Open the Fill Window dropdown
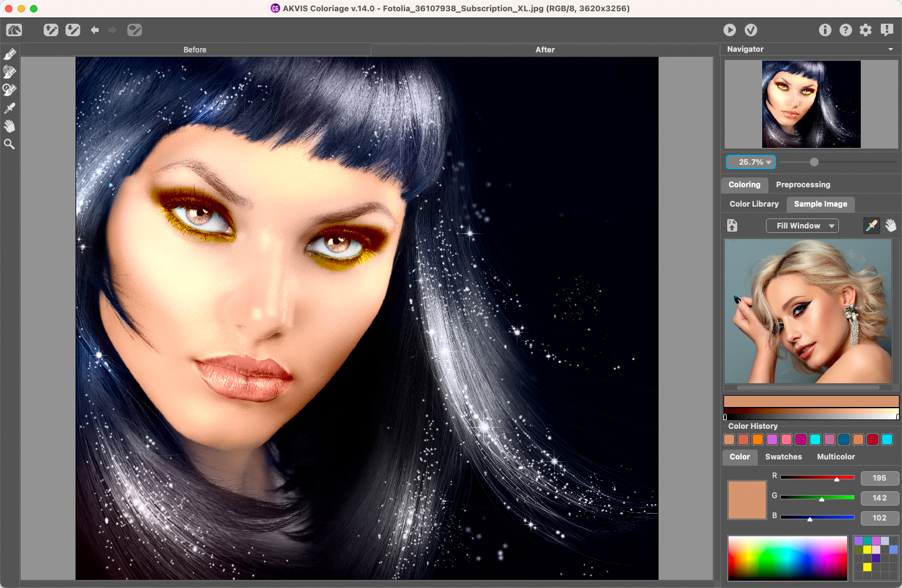The image size is (902, 588). click(x=802, y=226)
